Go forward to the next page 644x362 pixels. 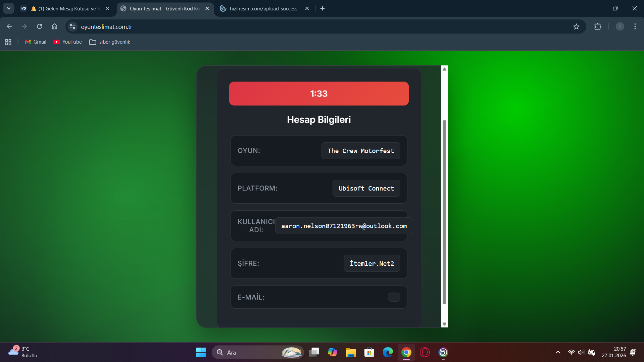click(x=24, y=27)
